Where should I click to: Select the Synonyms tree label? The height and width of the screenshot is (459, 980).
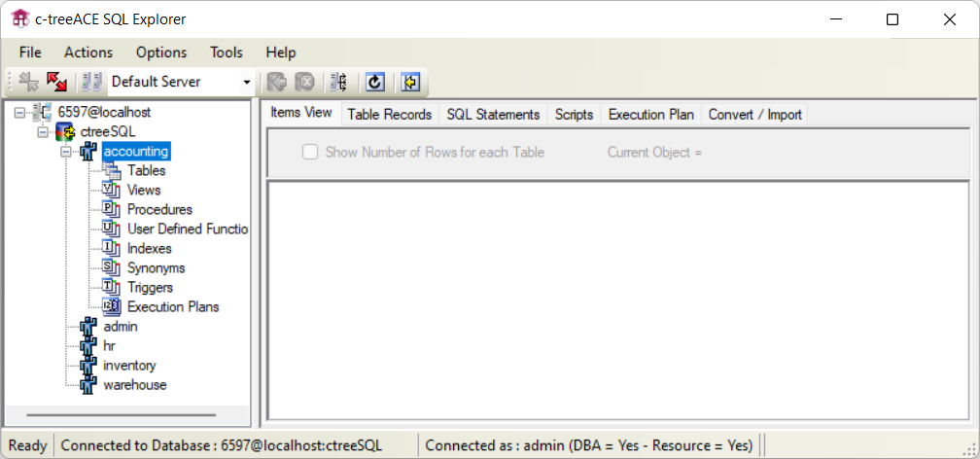coord(156,267)
